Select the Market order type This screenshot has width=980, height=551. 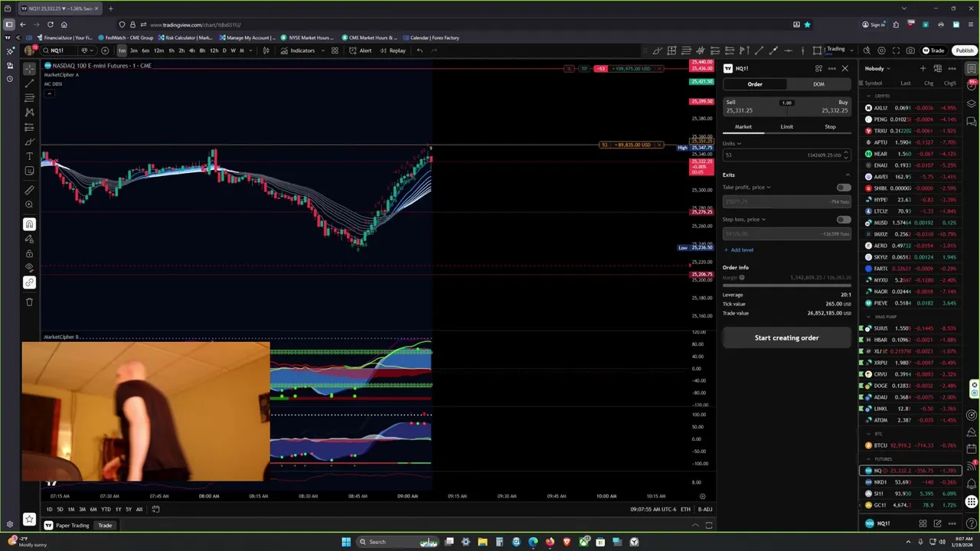tap(743, 127)
